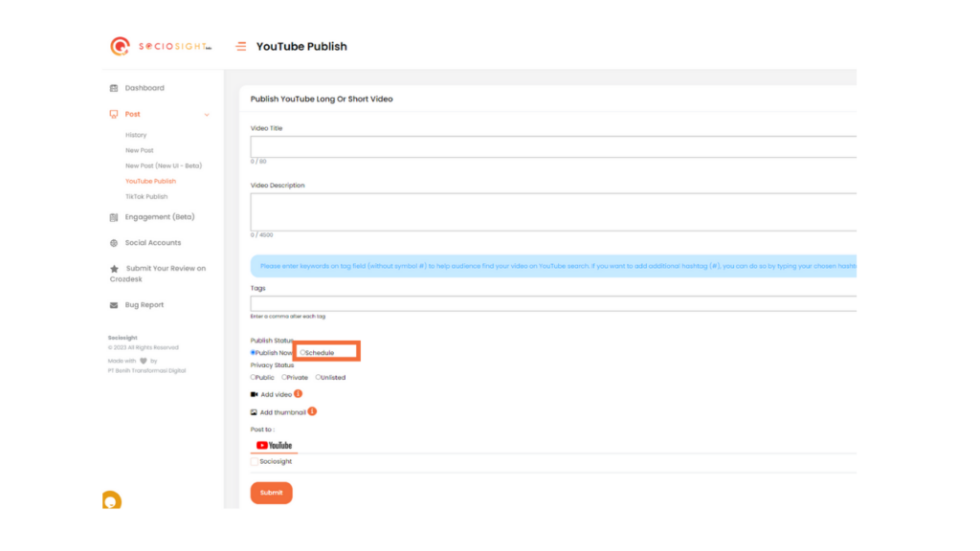Open the Dashboard menu item
This screenshot has height=551, width=980.
(145, 88)
